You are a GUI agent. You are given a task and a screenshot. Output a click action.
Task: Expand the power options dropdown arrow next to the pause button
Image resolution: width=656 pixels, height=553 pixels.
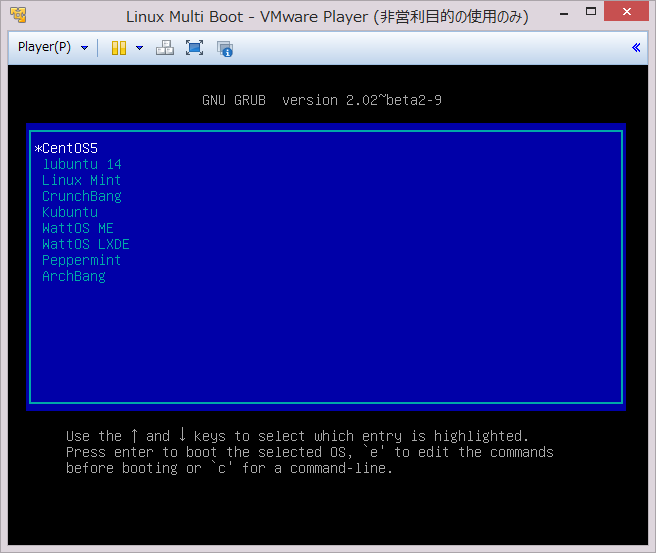[x=139, y=48]
